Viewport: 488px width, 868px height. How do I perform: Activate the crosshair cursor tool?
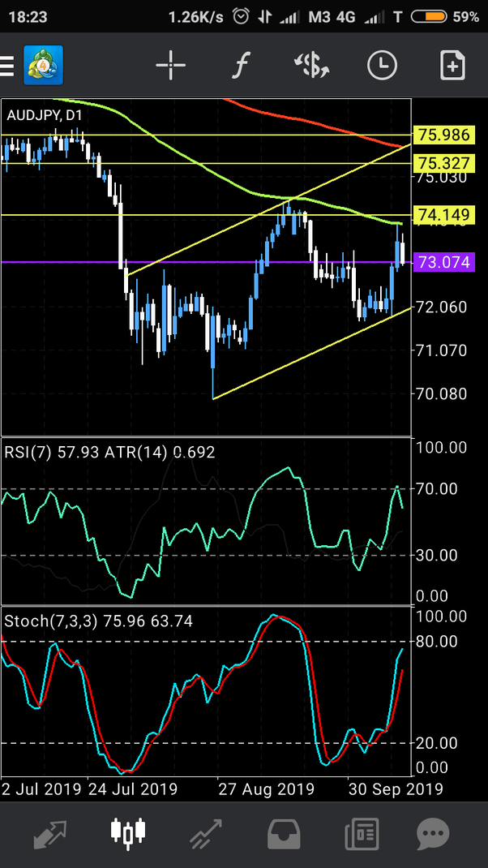coord(170,66)
